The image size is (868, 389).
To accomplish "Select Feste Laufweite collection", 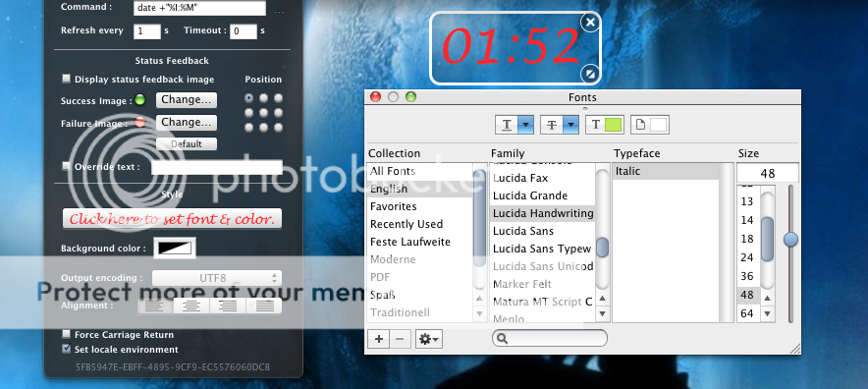I will tap(419, 243).
